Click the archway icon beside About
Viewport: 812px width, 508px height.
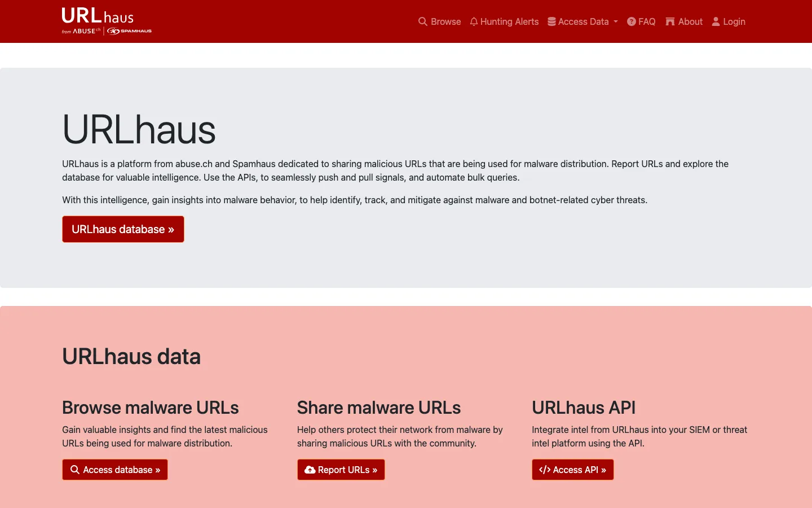670,21
